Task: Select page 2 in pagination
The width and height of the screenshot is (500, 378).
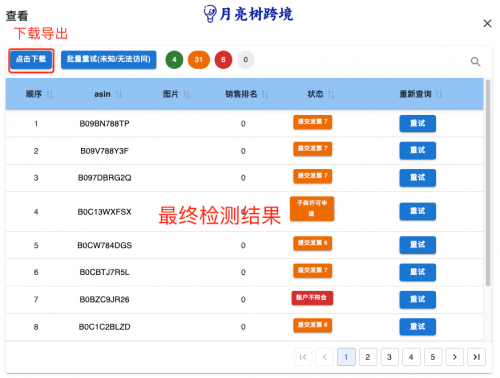Action: 368,357
